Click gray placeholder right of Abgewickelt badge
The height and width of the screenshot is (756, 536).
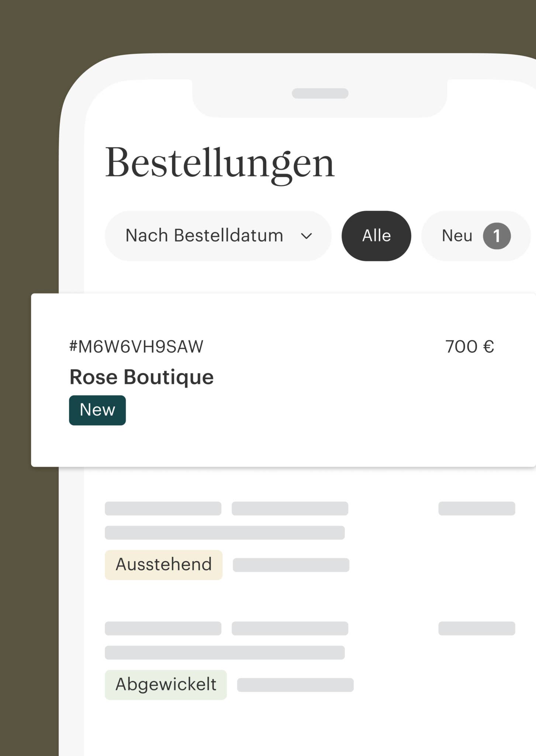point(295,685)
